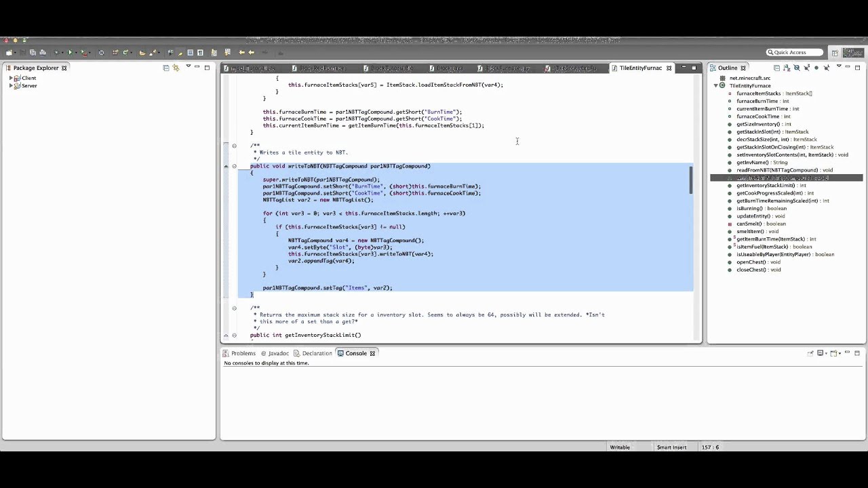Open Type toolbar icon
The width and height of the screenshot is (868, 488).
tap(142, 53)
